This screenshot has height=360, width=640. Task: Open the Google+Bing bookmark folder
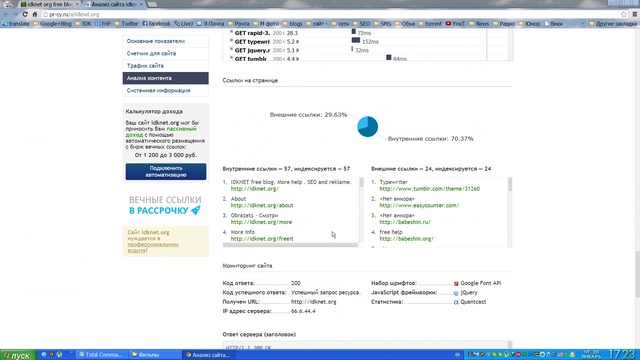coord(52,24)
